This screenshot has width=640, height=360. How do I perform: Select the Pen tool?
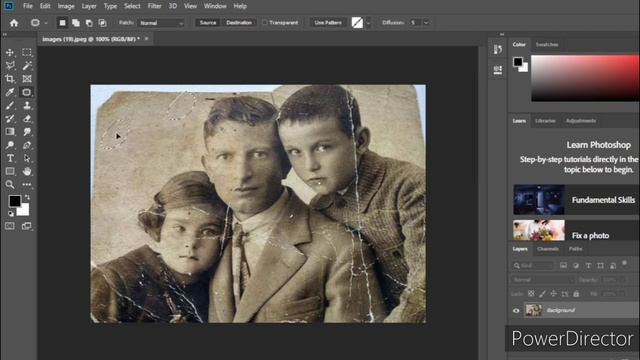click(x=27, y=145)
